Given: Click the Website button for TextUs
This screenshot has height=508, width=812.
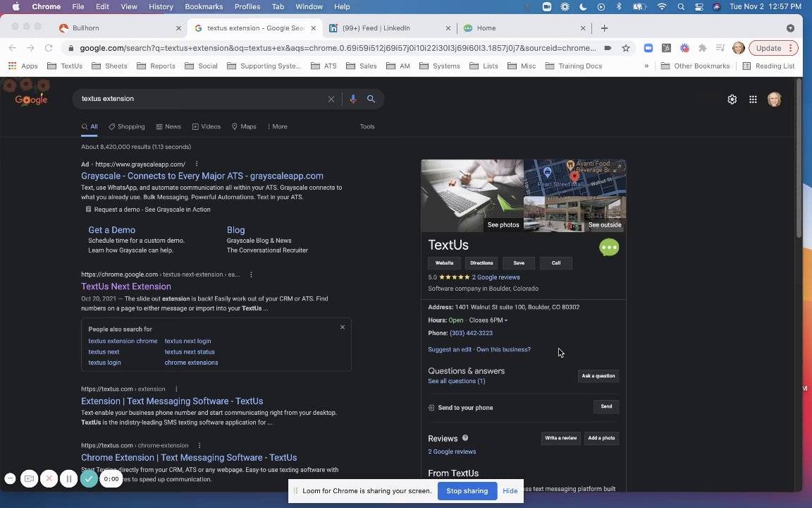Looking at the screenshot, I should tap(444, 262).
